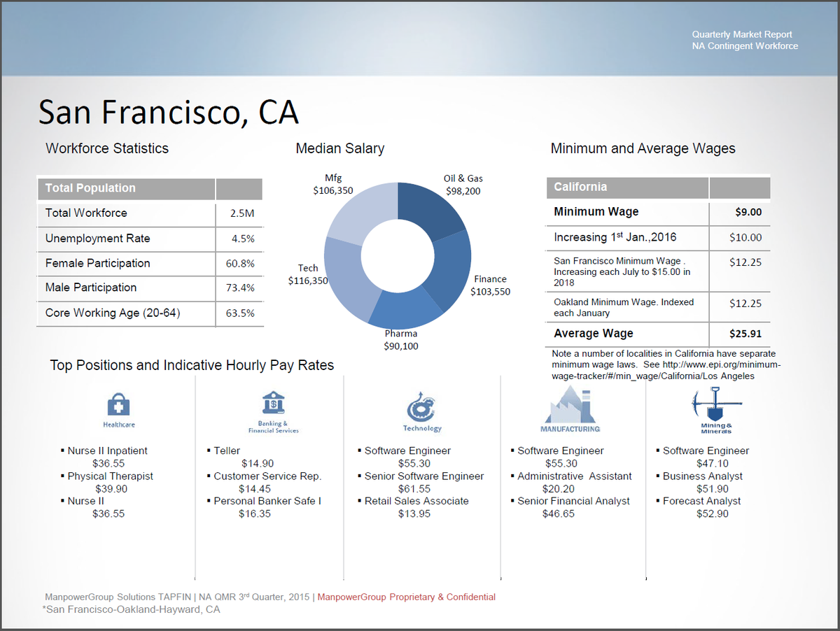Click the Healthcare medical bag icon

pos(118,404)
